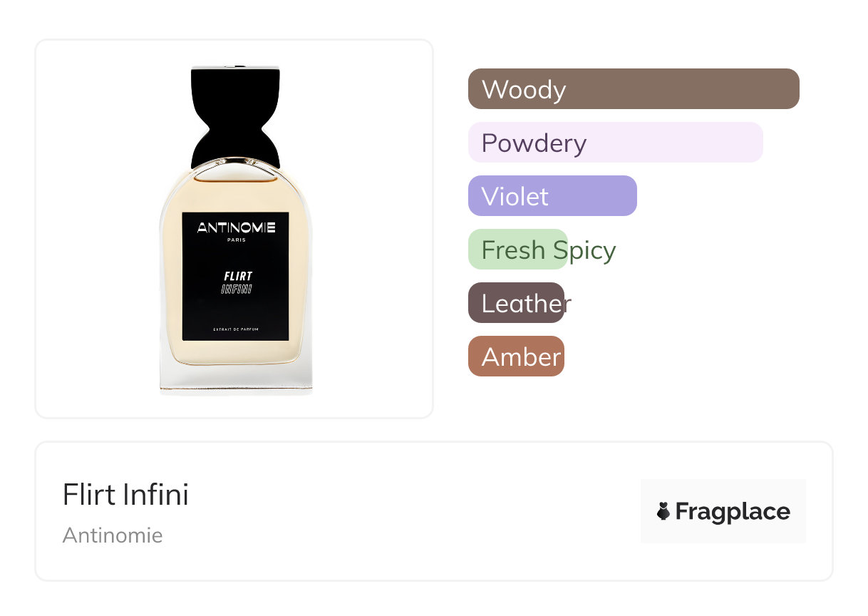The width and height of the screenshot is (868, 616).
Task: Select the Fresh Spicy accord bar
Action: pos(518,250)
